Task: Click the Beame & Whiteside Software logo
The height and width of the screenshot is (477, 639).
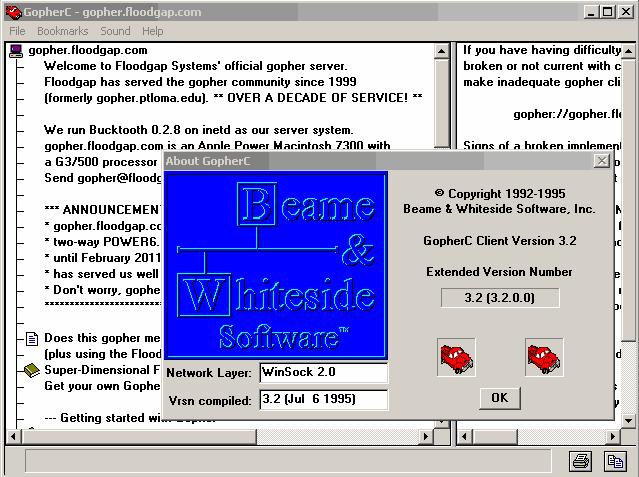Action: (x=275, y=265)
